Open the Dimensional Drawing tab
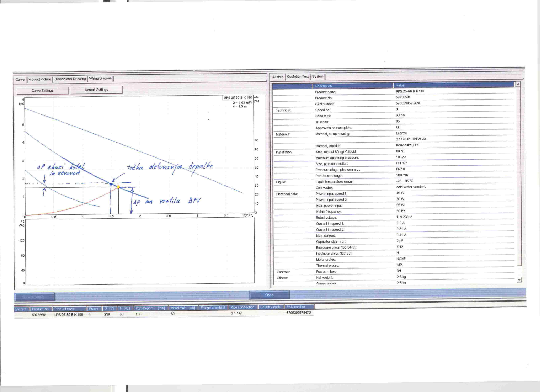540x392 pixels. coord(70,79)
